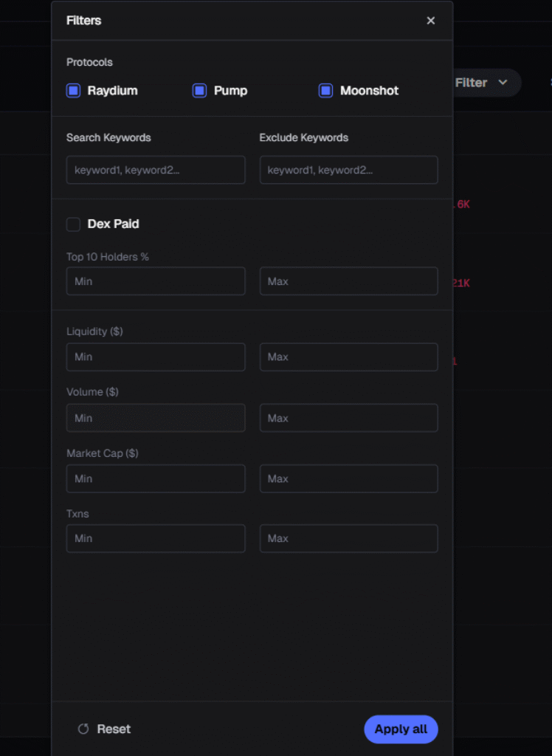Enable the Dex Paid checkbox

pyautogui.click(x=73, y=224)
